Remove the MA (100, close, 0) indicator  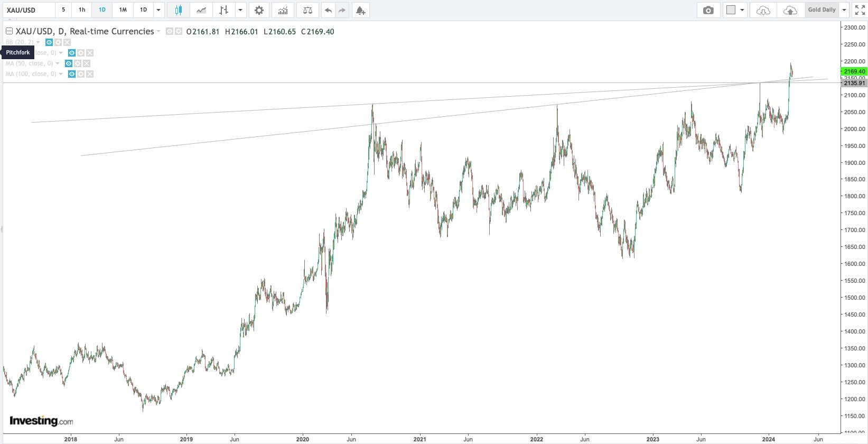[90, 74]
